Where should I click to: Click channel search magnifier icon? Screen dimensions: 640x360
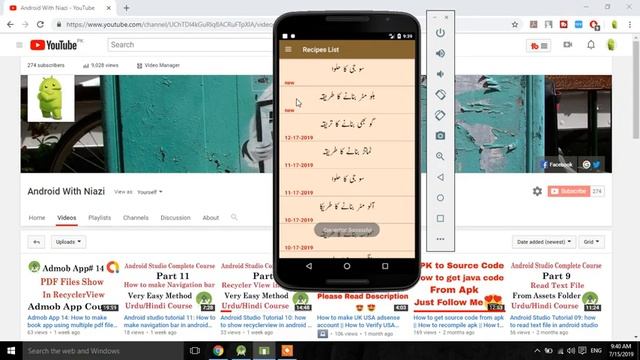[234, 217]
